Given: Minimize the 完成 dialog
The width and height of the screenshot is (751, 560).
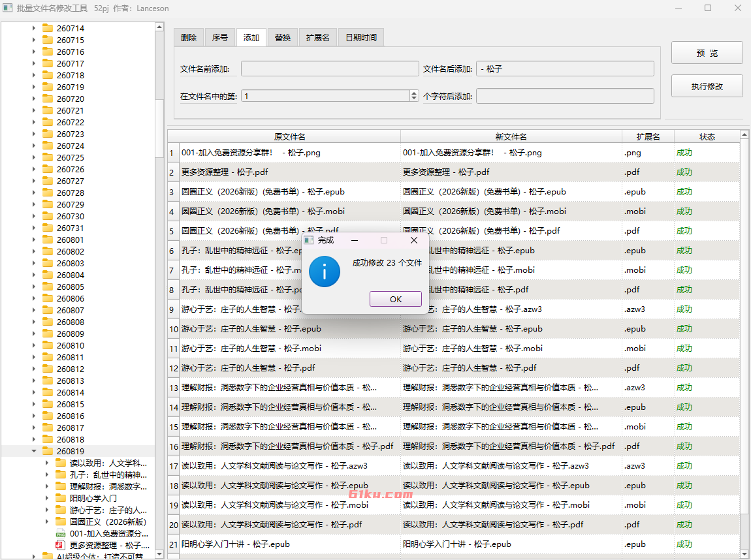Looking at the screenshot, I should coord(355,240).
